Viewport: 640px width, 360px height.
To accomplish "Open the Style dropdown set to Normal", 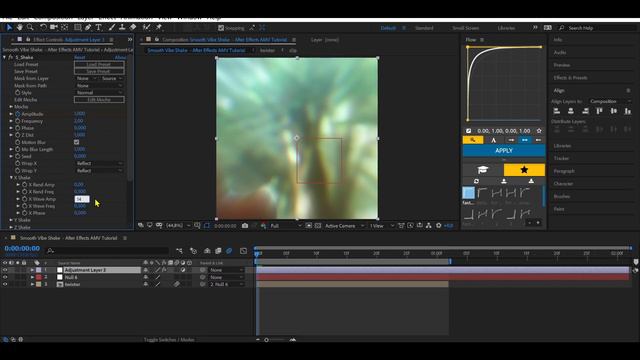I will [99, 93].
